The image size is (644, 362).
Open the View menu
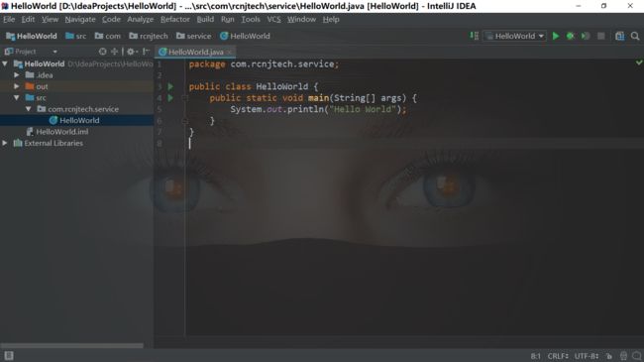click(x=50, y=19)
